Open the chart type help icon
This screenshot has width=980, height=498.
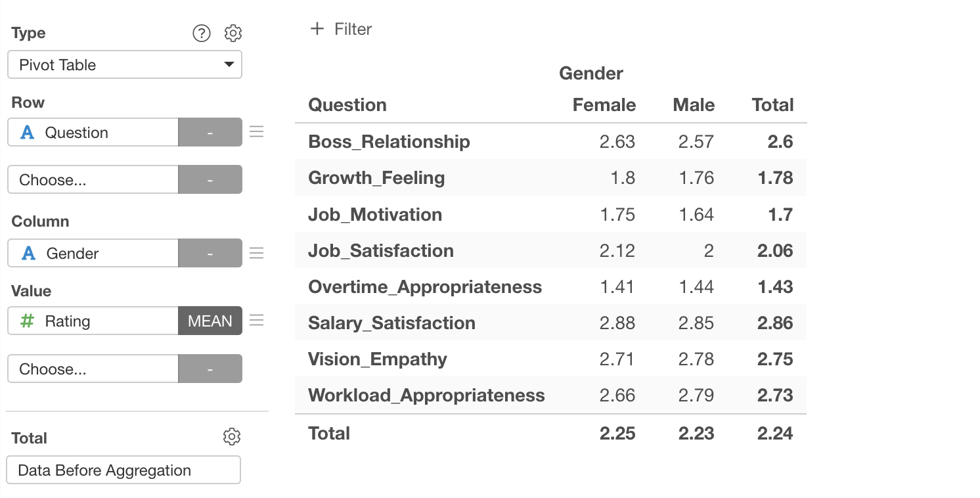(x=201, y=33)
